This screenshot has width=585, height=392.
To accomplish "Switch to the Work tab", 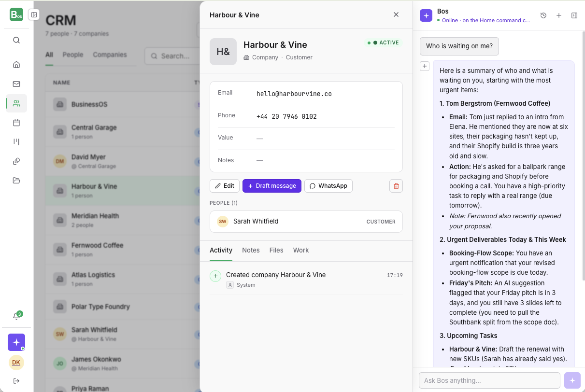I will coord(301,250).
